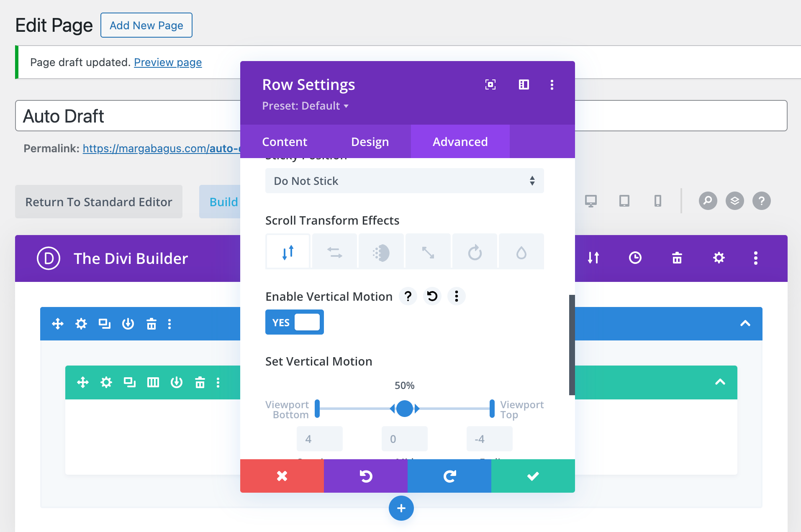801x532 pixels.
Task: Click move handle on green row bar
Action: coord(83,382)
